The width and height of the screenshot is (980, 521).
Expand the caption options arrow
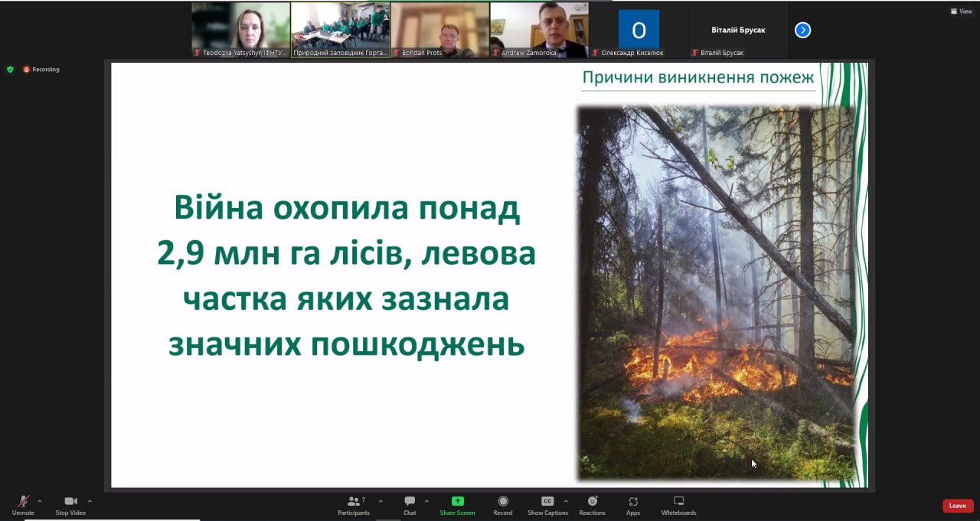click(x=566, y=502)
